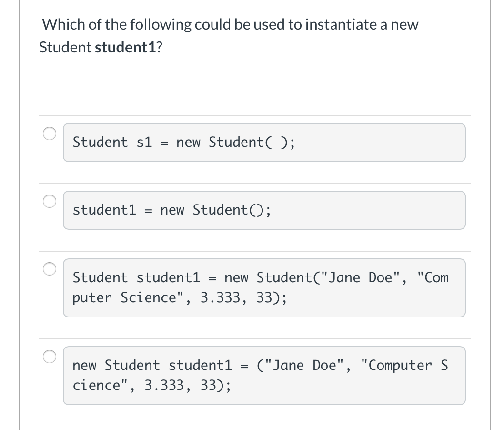Viewport: 504px width, 430px height.
Task: Select the radio button for 'Student s1 = new Student( );'
Action: point(50,134)
